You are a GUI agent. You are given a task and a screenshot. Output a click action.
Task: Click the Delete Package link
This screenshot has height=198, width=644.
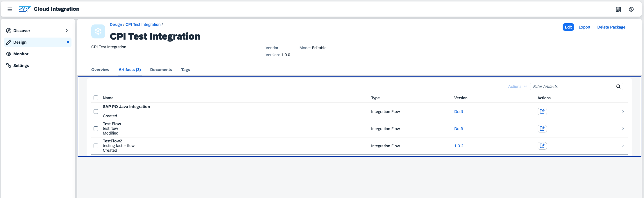pyautogui.click(x=611, y=27)
